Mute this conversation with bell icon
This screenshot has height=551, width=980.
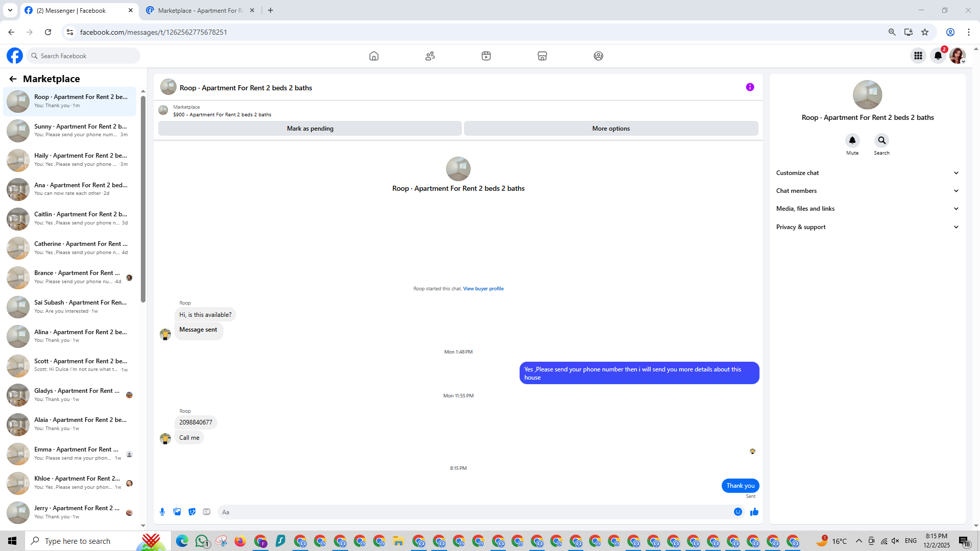click(852, 140)
